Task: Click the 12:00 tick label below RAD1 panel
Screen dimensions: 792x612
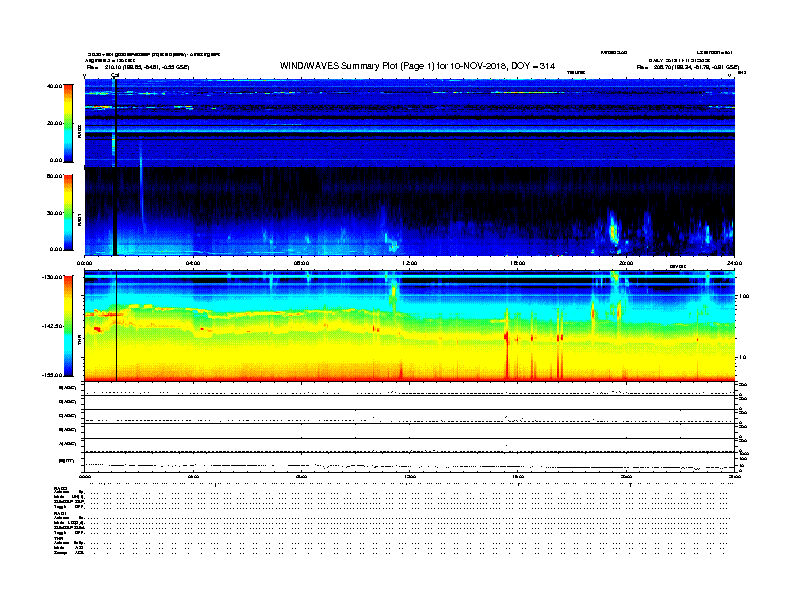Action: (410, 263)
